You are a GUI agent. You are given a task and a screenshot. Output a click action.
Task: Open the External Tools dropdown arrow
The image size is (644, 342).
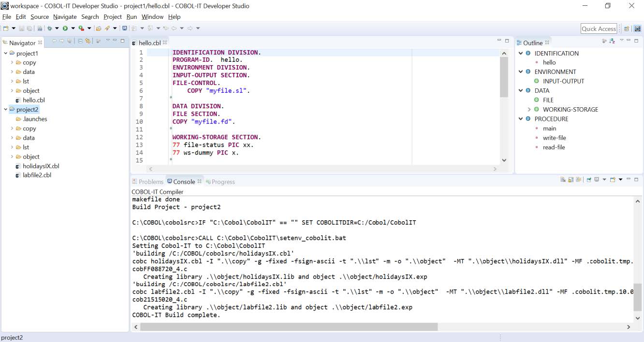89,28
